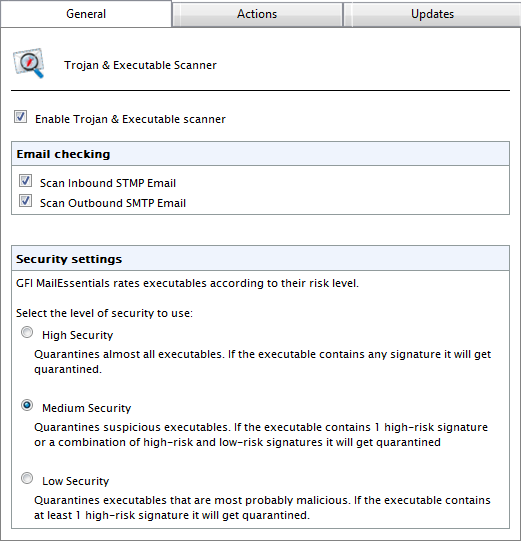Choose the Medium Security radio option

click(27, 405)
